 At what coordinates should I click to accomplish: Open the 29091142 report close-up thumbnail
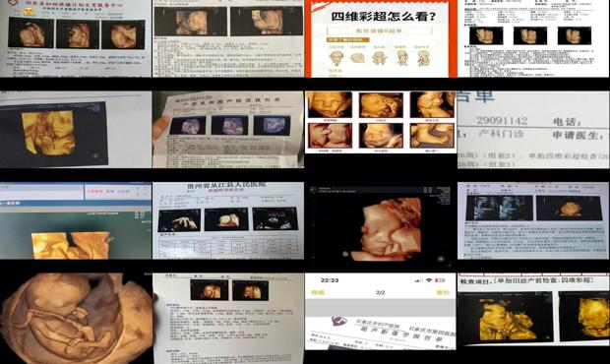(x=533, y=130)
